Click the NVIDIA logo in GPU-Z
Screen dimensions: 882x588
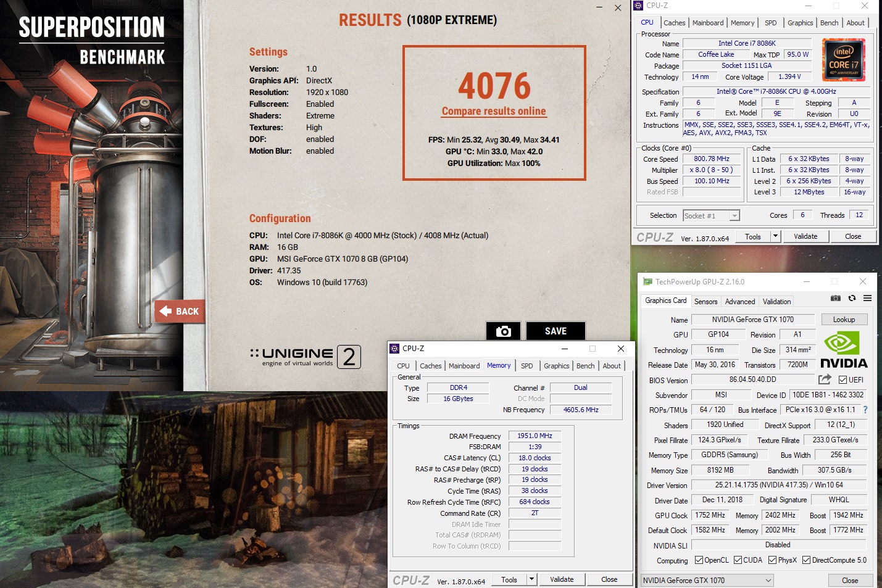click(x=844, y=350)
